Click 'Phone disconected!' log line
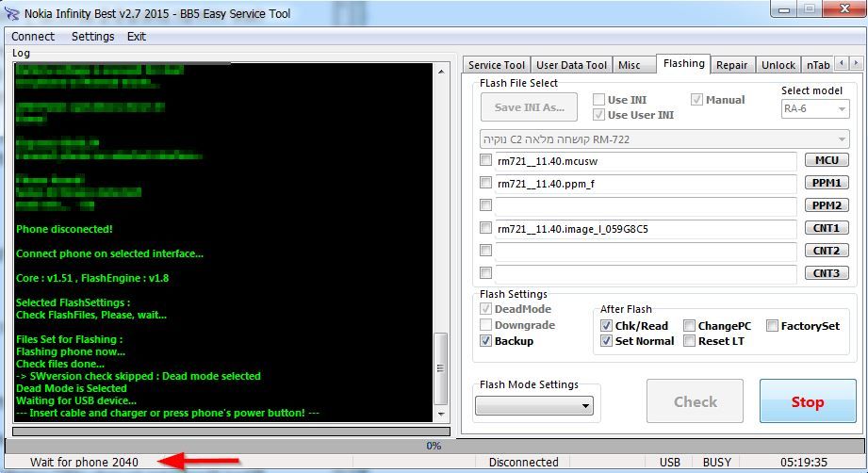Image resolution: width=868 pixels, height=473 pixels. pyautogui.click(x=64, y=229)
